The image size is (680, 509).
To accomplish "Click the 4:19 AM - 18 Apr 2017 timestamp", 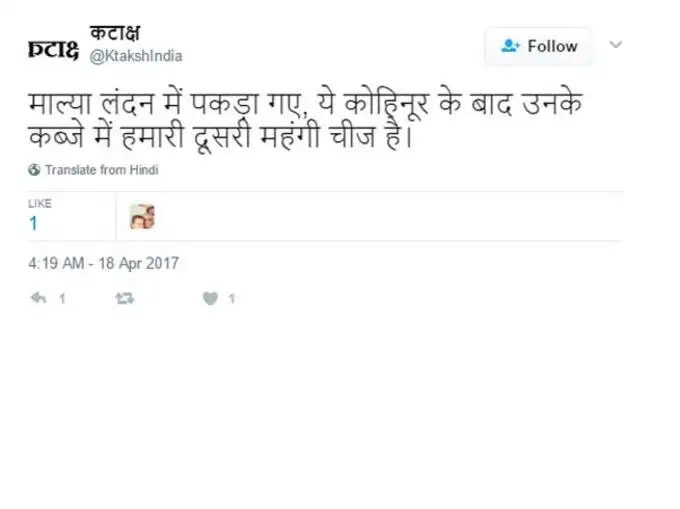I will tap(104, 263).
